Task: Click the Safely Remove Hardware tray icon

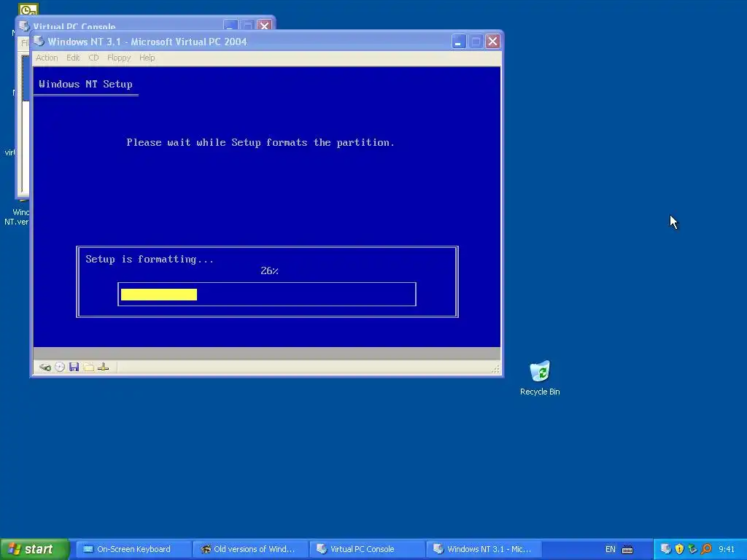Action: coord(693,549)
